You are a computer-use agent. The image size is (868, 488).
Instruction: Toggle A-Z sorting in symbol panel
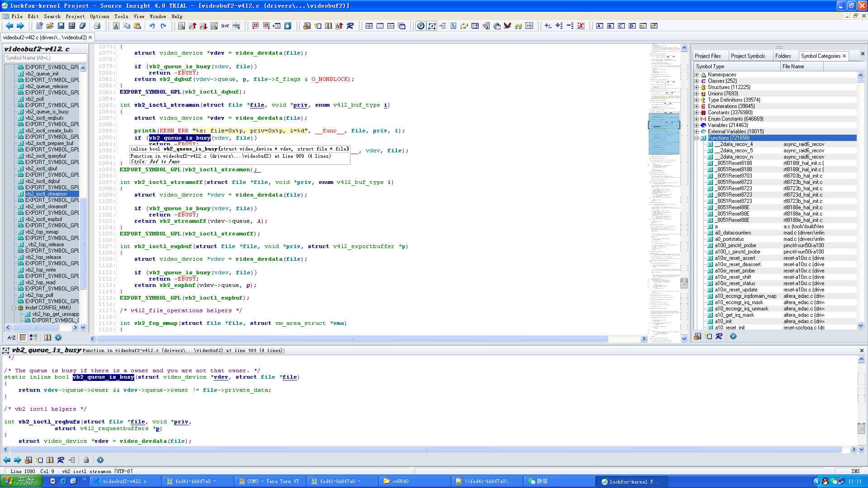[12, 338]
